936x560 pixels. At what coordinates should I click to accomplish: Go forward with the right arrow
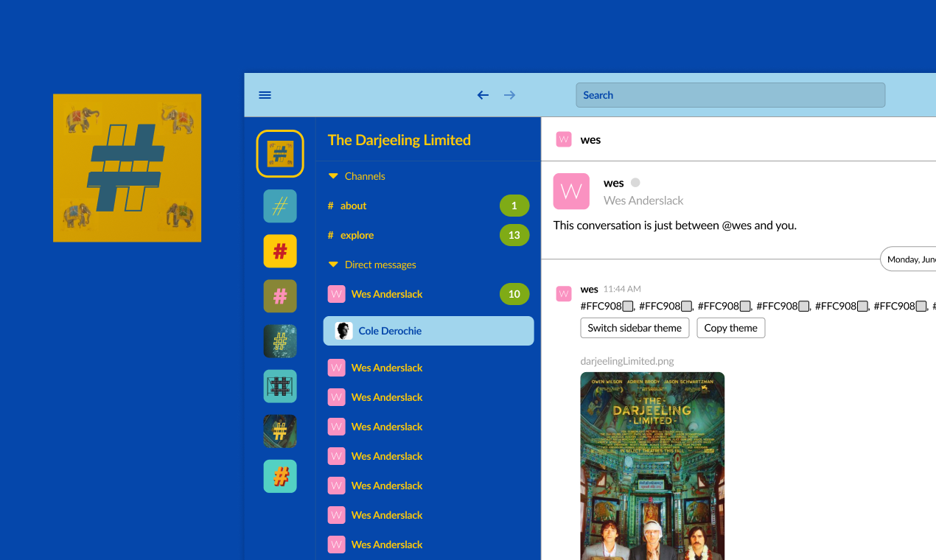tap(509, 95)
